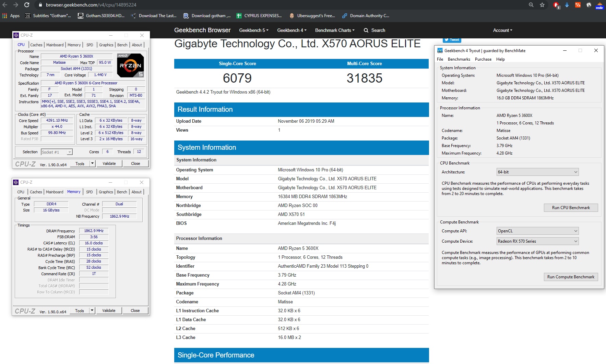The image size is (606, 364).
Task: Open the Socket #1 selection dropdown
Action: (x=57, y=152)
